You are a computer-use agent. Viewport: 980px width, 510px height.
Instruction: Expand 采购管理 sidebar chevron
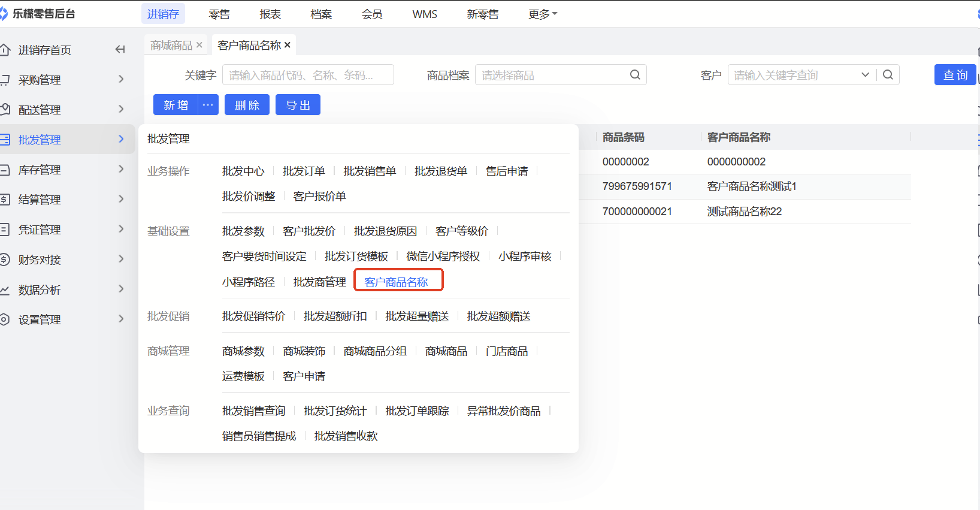click(121, 79)
